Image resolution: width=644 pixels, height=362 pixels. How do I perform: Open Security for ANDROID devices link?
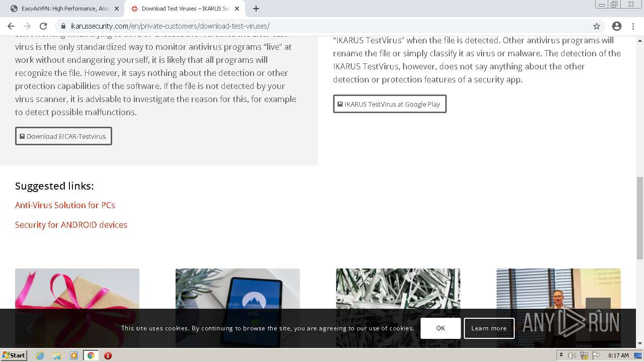pyautogui.click(x=71, y=225)
